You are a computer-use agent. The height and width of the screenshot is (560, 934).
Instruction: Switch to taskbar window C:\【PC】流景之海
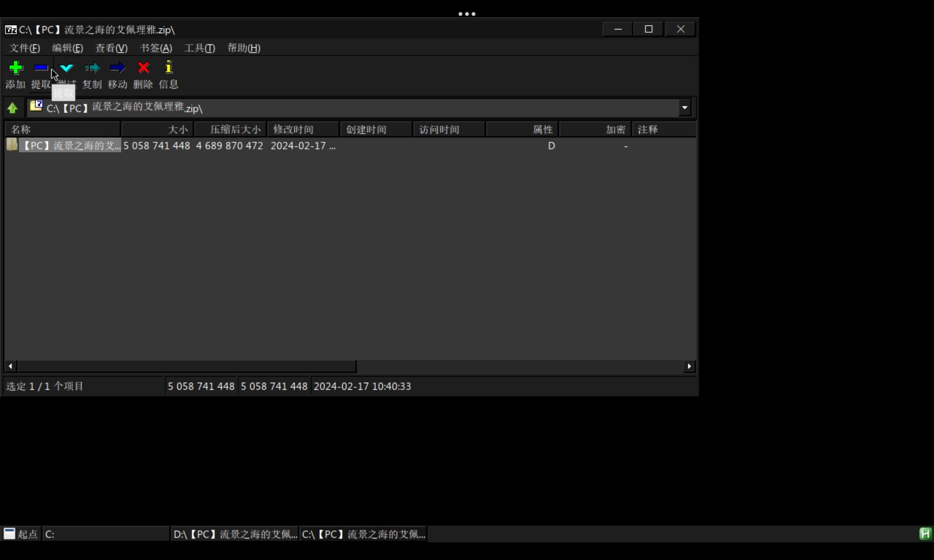point(363,534)
